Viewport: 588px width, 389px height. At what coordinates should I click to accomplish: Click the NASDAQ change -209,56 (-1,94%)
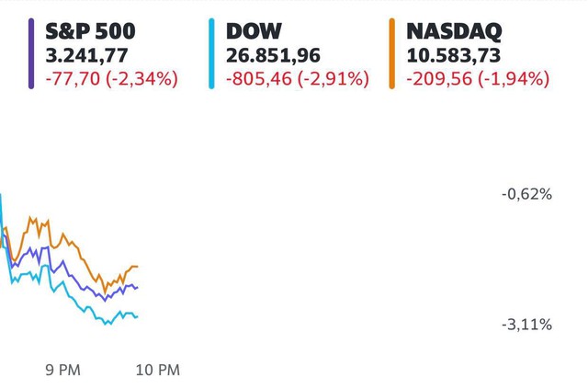click(478, 79)
